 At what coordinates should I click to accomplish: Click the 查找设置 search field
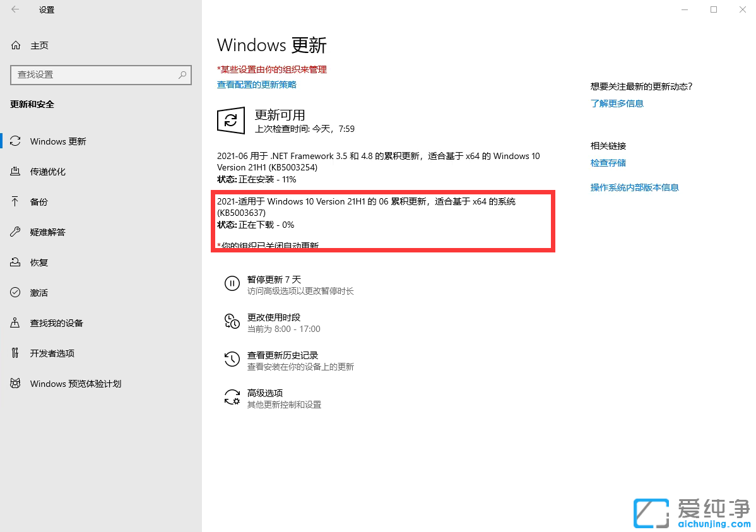pos(101,74)
